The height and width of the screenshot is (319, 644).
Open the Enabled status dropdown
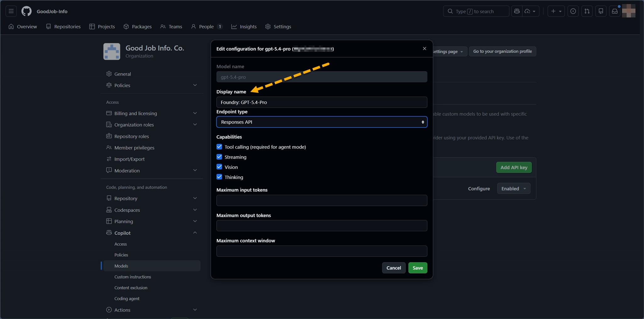513,189
